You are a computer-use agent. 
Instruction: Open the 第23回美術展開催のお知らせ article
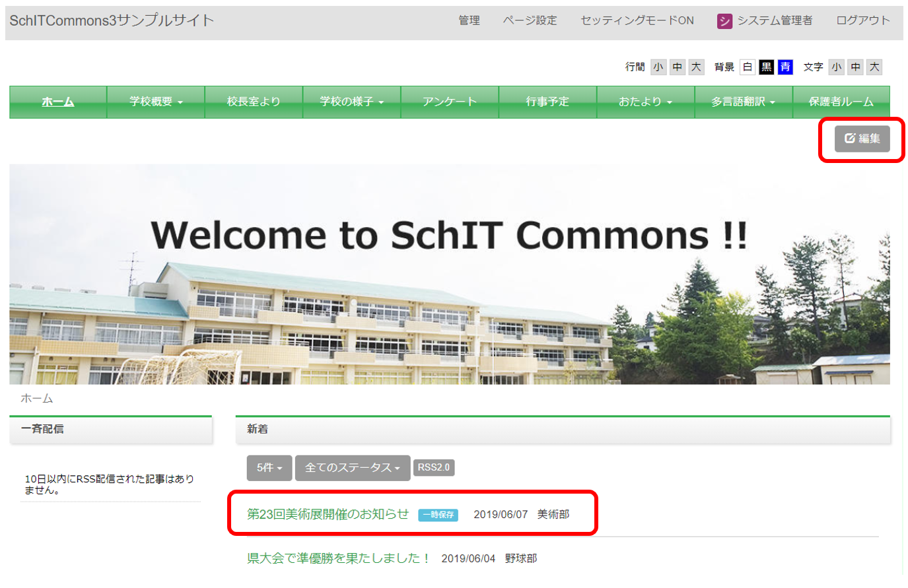tap(328, 514)
